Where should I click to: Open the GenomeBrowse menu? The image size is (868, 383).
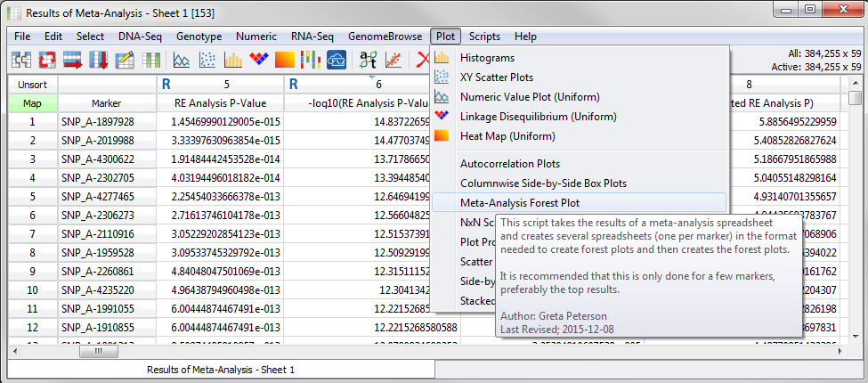[385, 37]
